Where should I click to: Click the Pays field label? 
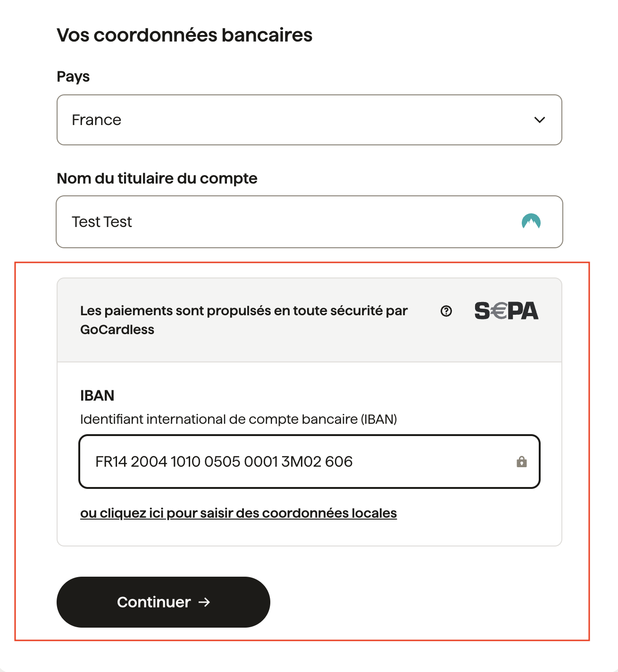click(73, 76)
